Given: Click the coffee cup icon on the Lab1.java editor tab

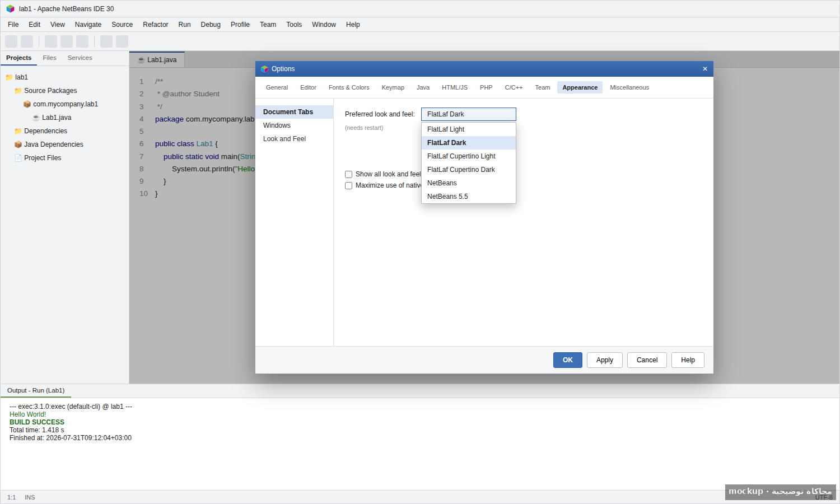Looking at the screenshot, I should 141,60.
